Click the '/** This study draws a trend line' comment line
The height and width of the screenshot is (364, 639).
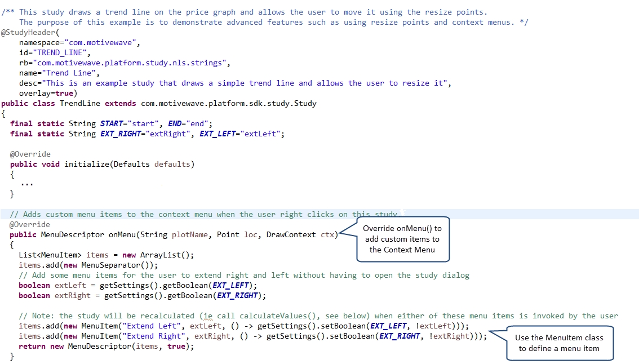click(x=244, y=12)
